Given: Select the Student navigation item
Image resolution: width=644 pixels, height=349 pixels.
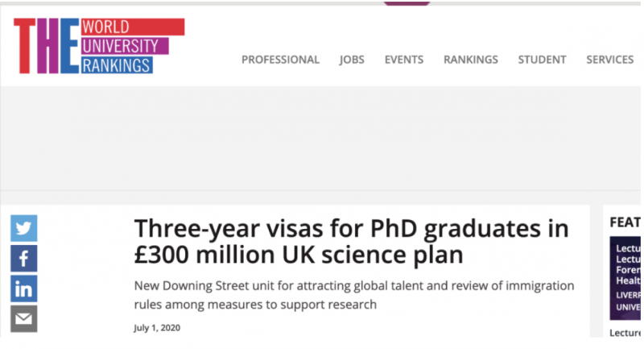Looking at the screenshot, I should pyautogui.click(x=542, y=60).
